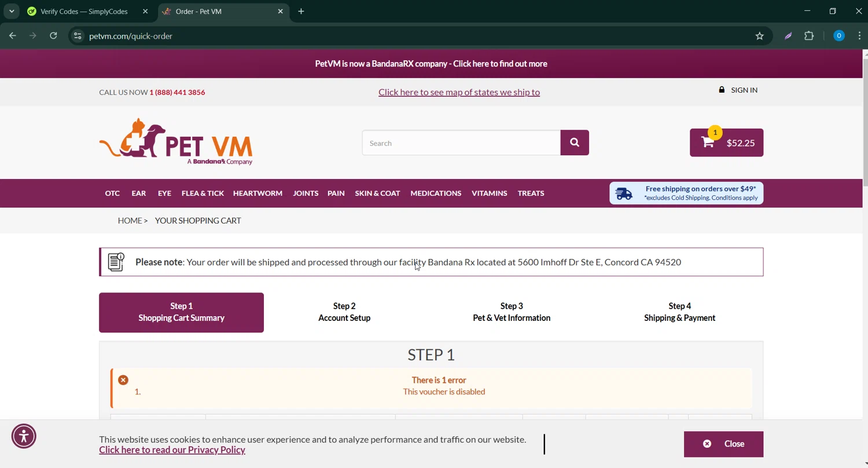Open the map of states shipping link
The image size is (868, 468).
[x=459, y=92]
